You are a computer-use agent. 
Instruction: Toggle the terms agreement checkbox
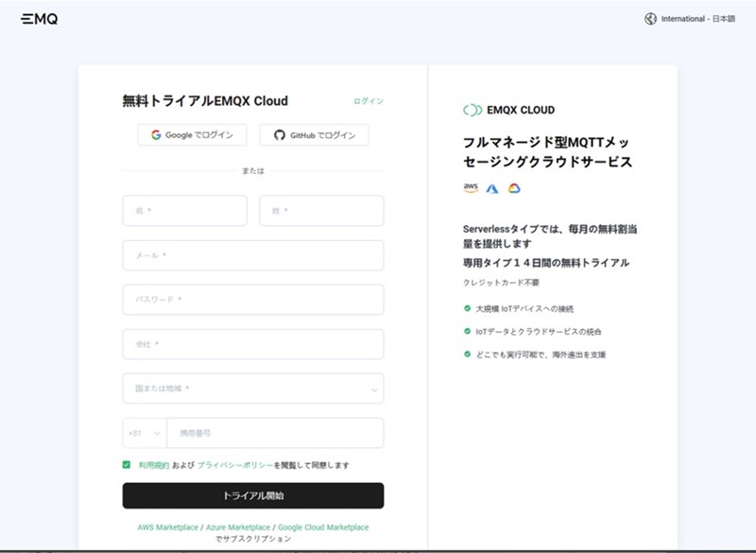127,465
